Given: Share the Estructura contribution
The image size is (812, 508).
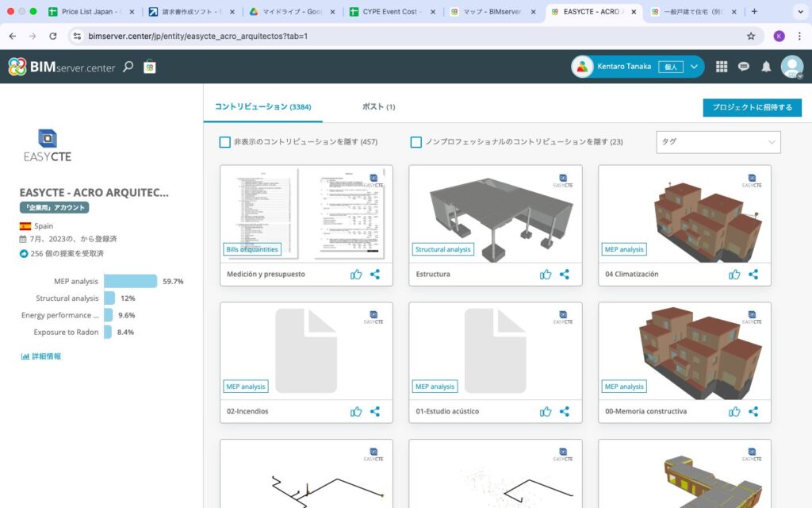Looking at the screenshot, I should 565,274.
